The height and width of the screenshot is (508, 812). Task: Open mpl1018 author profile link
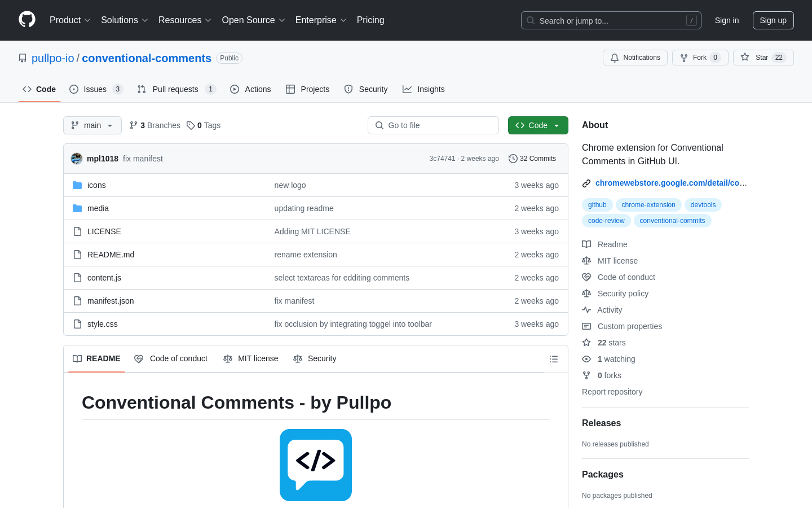(103, 159)
